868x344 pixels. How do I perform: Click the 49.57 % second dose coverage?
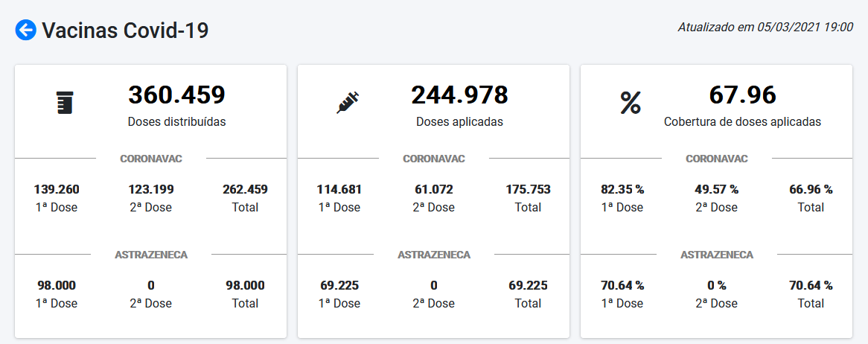coord(717,189)
